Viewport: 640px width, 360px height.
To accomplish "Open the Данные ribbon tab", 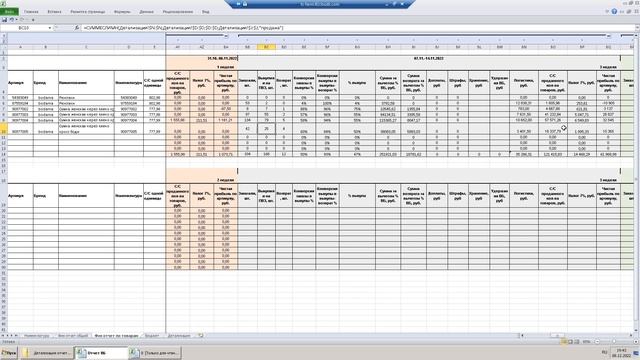I will point(147,12).
